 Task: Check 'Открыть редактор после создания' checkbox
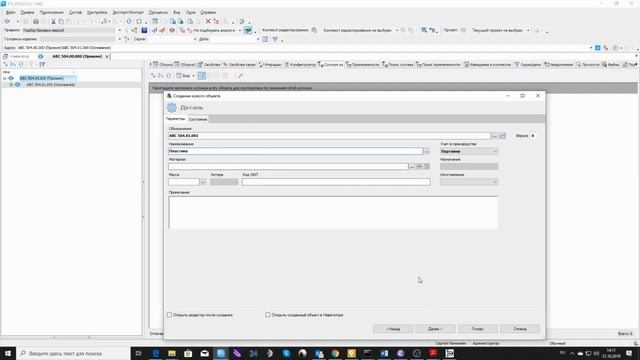click(x=169, y=315)
